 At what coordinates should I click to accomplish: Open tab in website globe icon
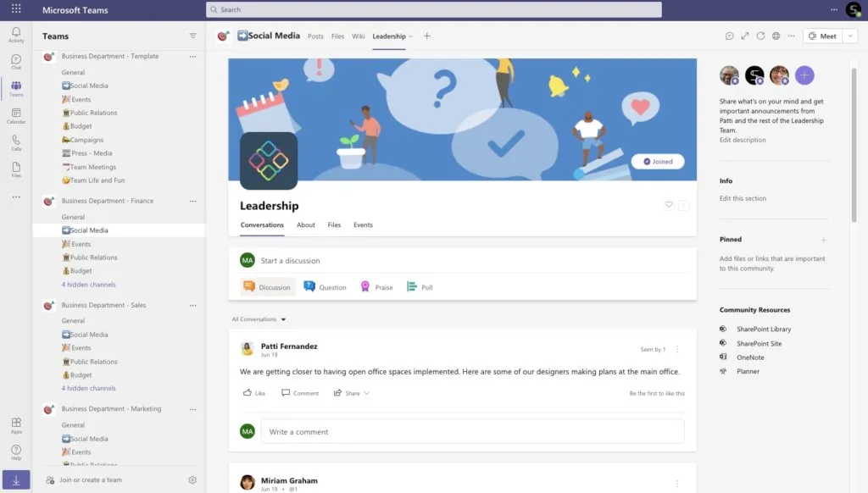tap(776, 36)
